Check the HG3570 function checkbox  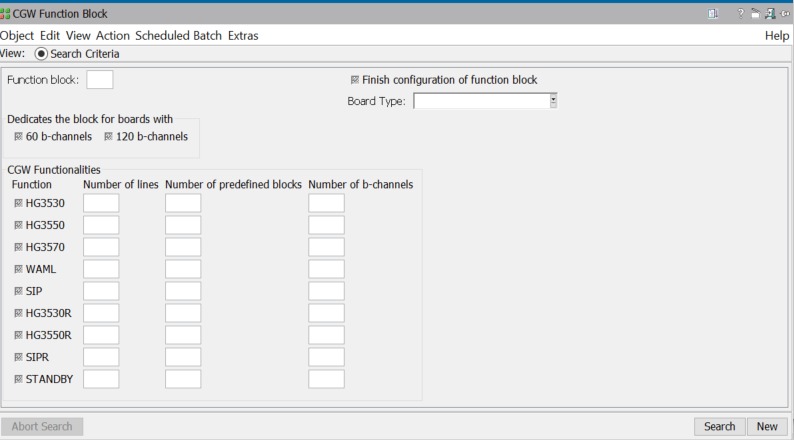(x=19, y=247)
